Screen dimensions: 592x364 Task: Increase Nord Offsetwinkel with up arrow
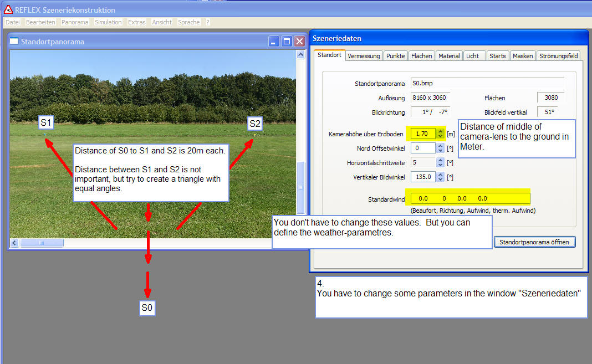point(440,146)
